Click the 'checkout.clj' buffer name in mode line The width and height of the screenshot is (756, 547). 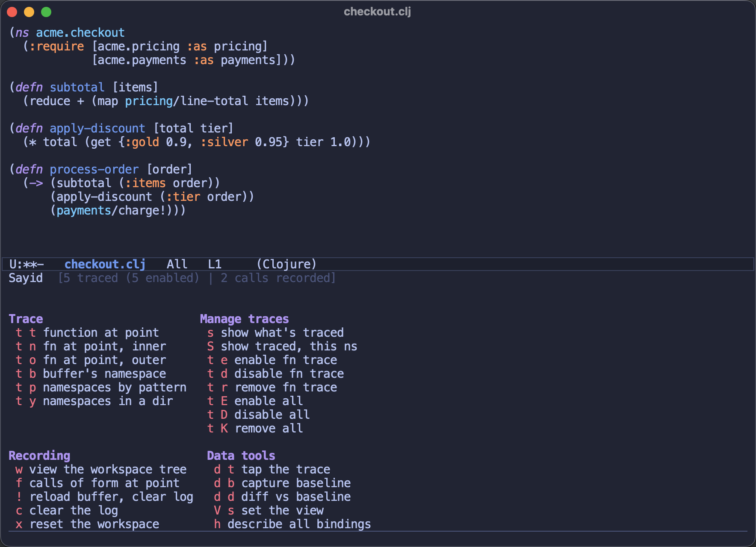click(x=105, y=264)
